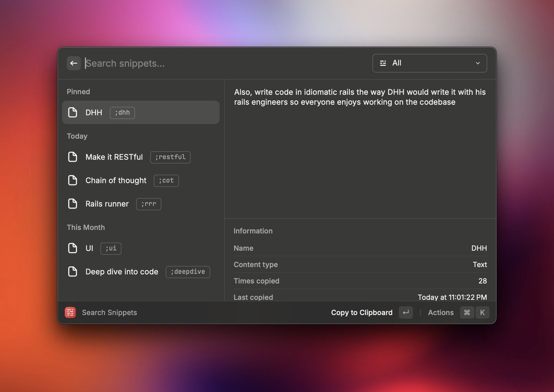Click the This Month section header
Screen dimensions: 554x392
click(86, 227)
